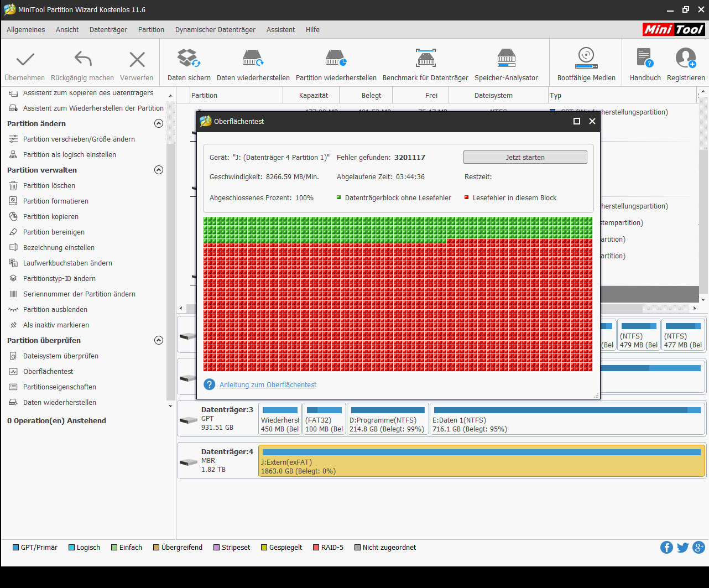Collapse the Partition überprüfen section
The height and width of the screenshot is (588, 709).
tap(159, 340)
